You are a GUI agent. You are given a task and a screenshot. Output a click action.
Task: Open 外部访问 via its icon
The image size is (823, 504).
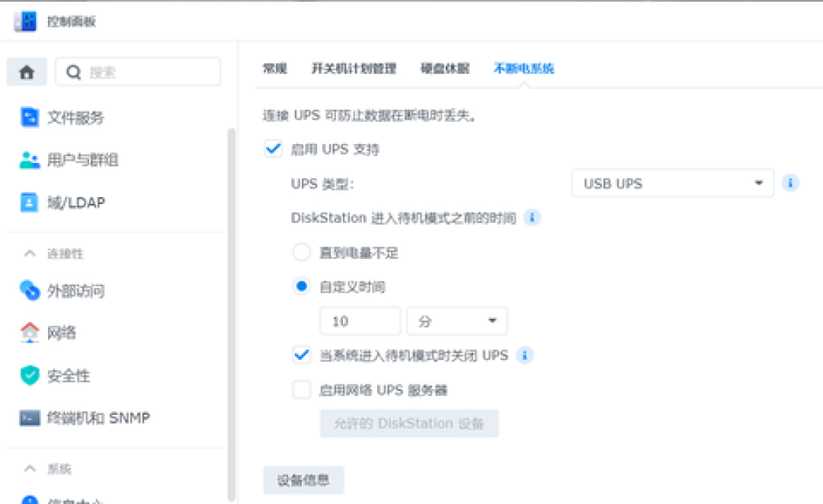point(30,291)
